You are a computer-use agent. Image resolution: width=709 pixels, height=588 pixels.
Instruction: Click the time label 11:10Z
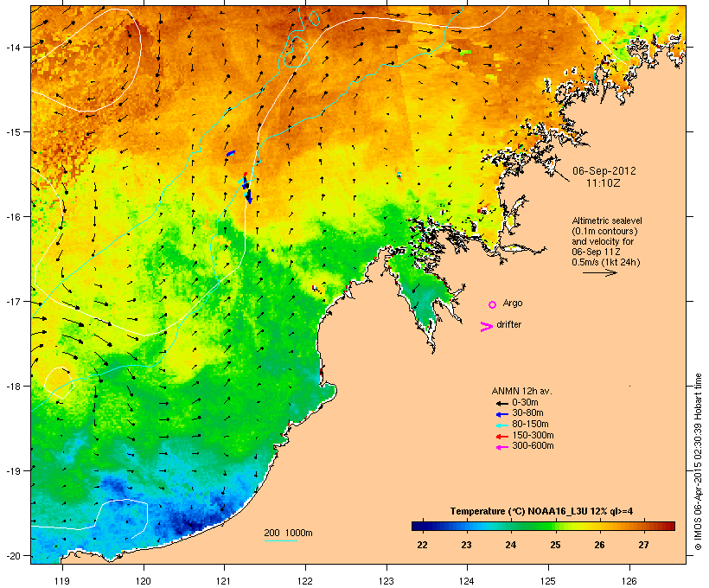click(604, 183)
